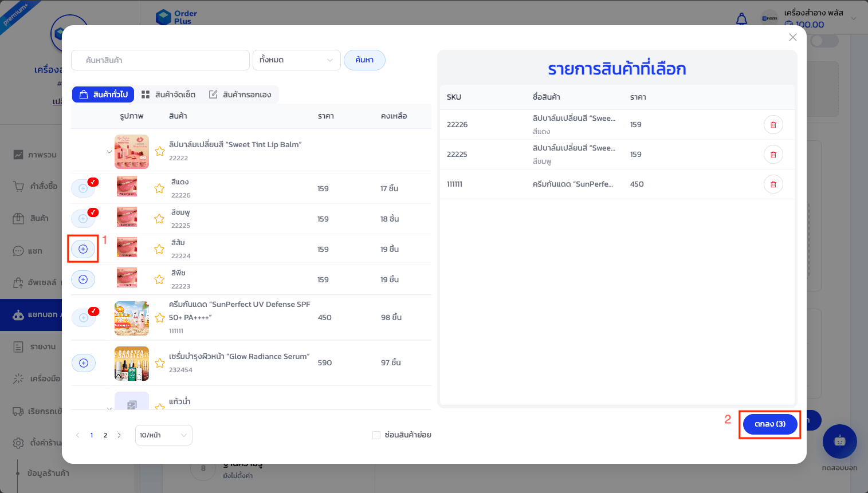Star the สีส้ม product variant
Viewport: 868px width, 493px height.
[x=159, y=249]
